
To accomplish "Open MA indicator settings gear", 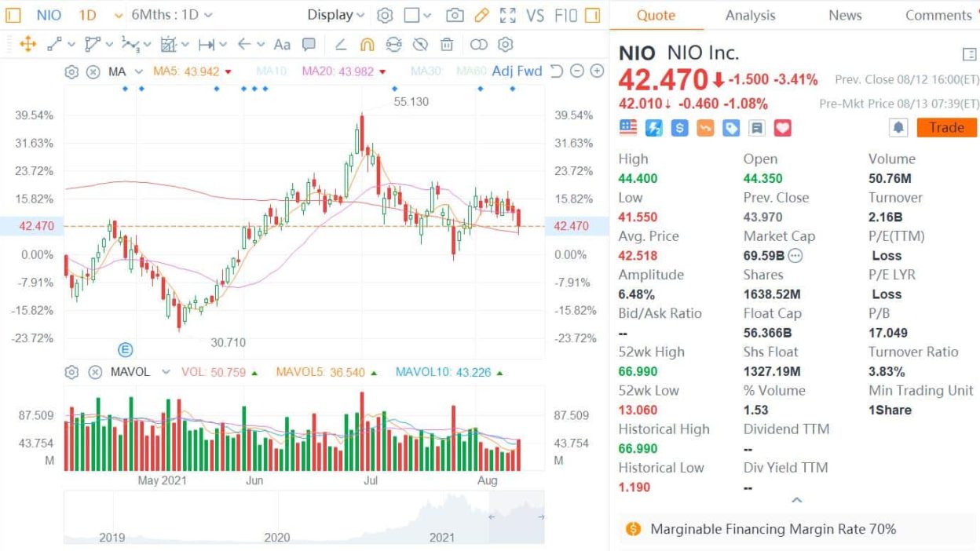I will (x=71, y=72).
